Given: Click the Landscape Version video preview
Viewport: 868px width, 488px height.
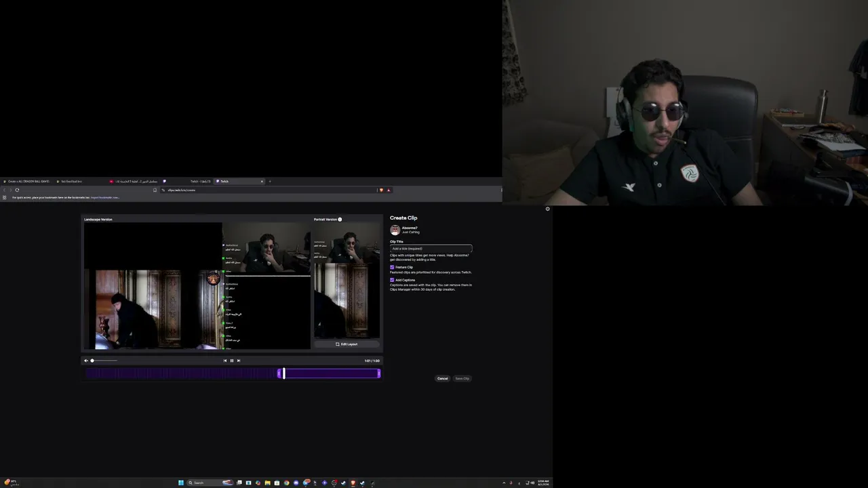Looking at the screenshot, I should [197, 286].
